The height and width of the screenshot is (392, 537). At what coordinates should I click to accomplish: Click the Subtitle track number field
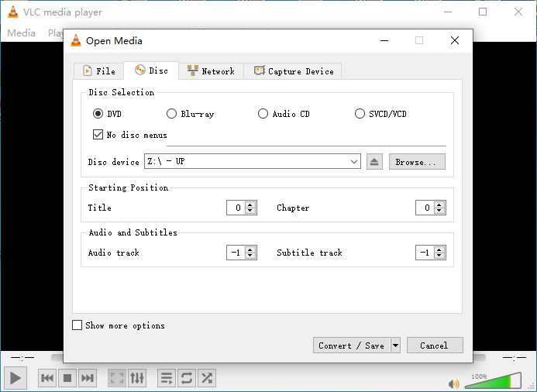pyautogui.click(x=425, y=253)
